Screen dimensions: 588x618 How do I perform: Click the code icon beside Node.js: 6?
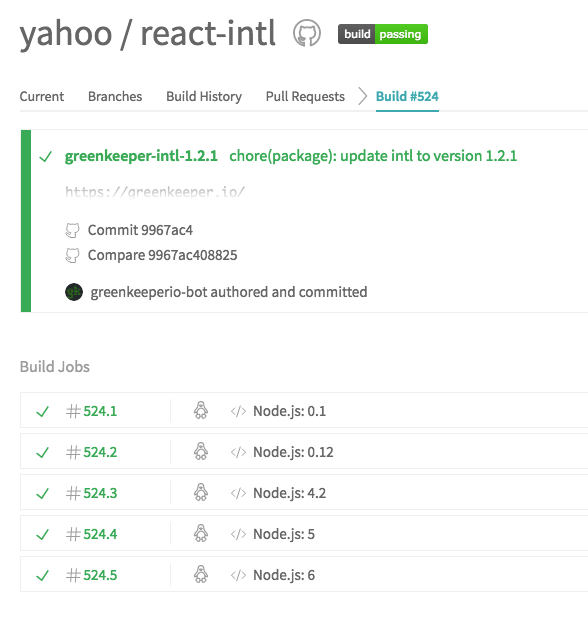pyautogui.click(x=238, y=575)
